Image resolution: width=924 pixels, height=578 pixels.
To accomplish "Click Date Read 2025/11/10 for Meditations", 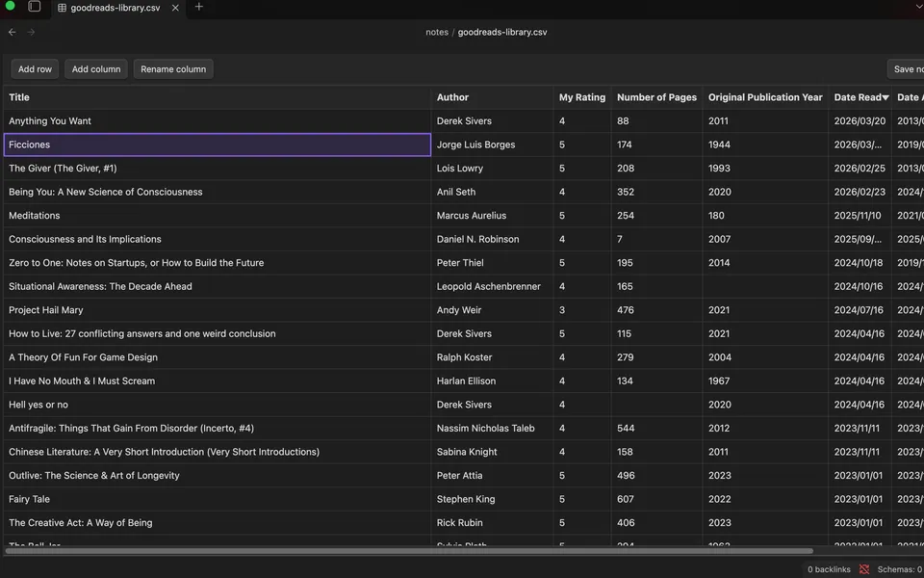I will 860,215.
